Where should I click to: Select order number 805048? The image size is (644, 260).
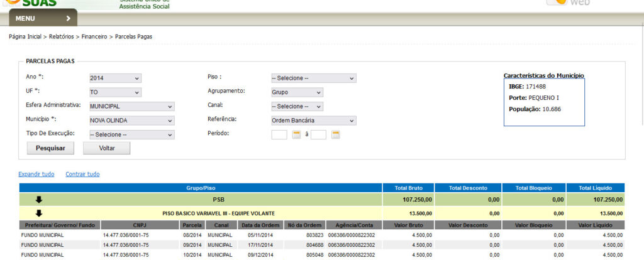[x=314, y=255]
